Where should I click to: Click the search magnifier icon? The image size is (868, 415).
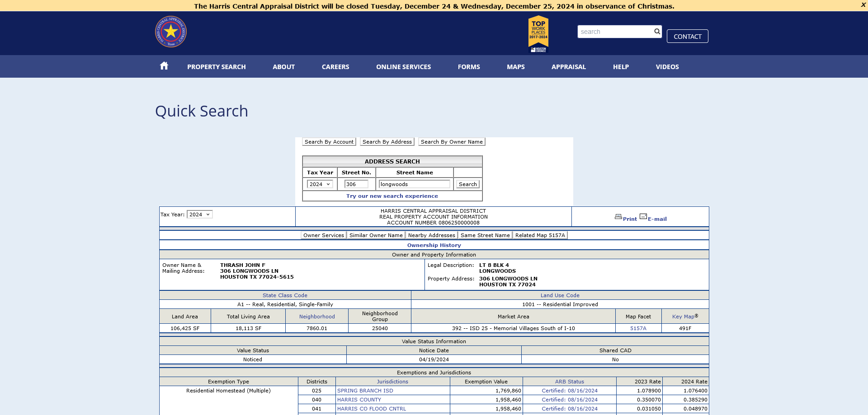pyautogui.click(x=657, y=32)
